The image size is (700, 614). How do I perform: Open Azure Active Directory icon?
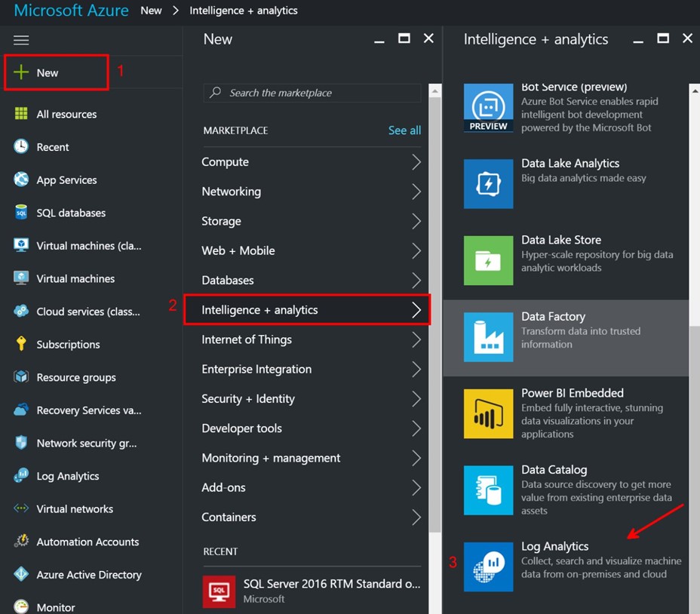point(21,574)
